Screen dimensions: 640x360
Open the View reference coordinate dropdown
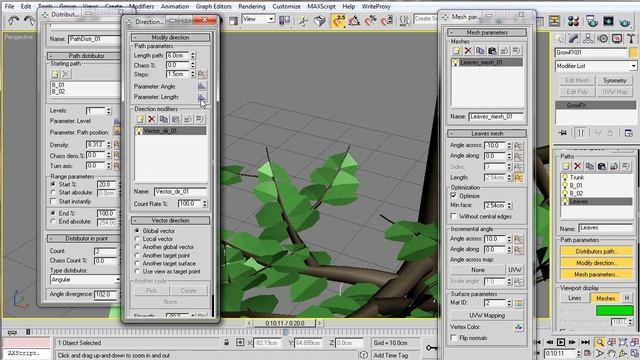[258, 19]
